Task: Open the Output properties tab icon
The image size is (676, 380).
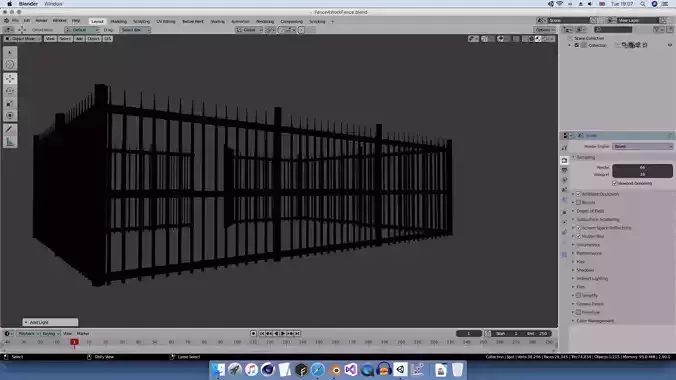Action: click(564, 170)
